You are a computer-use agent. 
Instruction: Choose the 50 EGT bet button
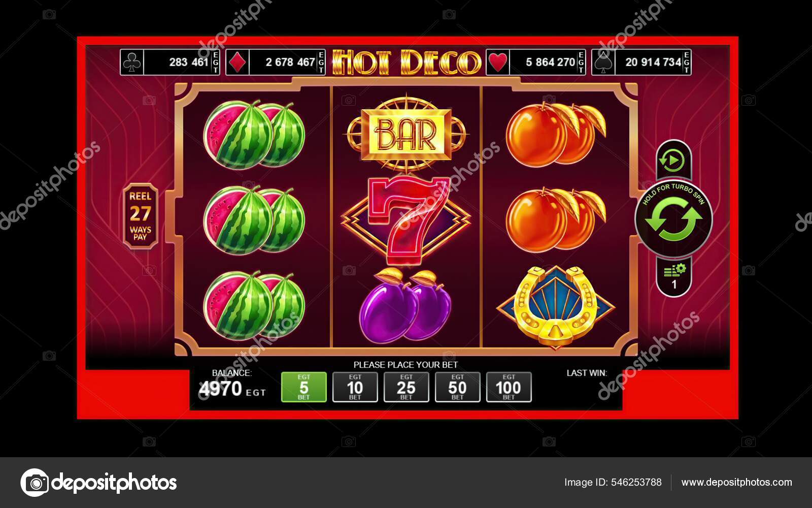point(457,387)
